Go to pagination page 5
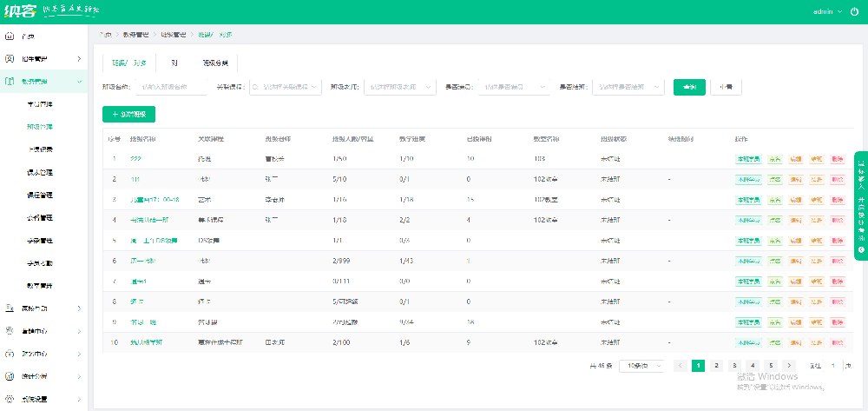The image size is (868, 411). point(771,366)
